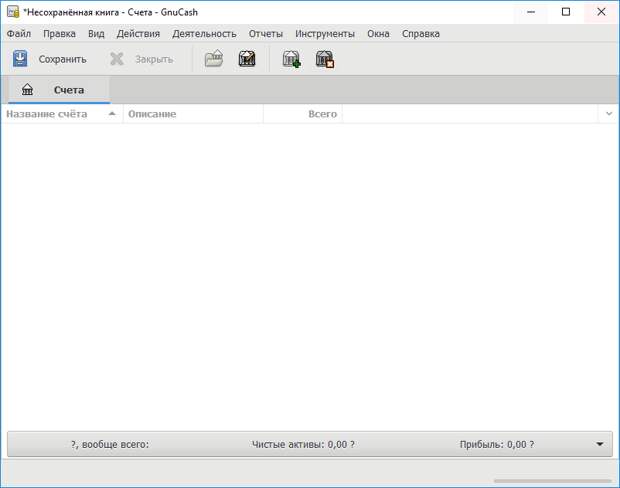
Task: Close the GnuCash window
Action: pyautogui.click(x=601, y=12)
